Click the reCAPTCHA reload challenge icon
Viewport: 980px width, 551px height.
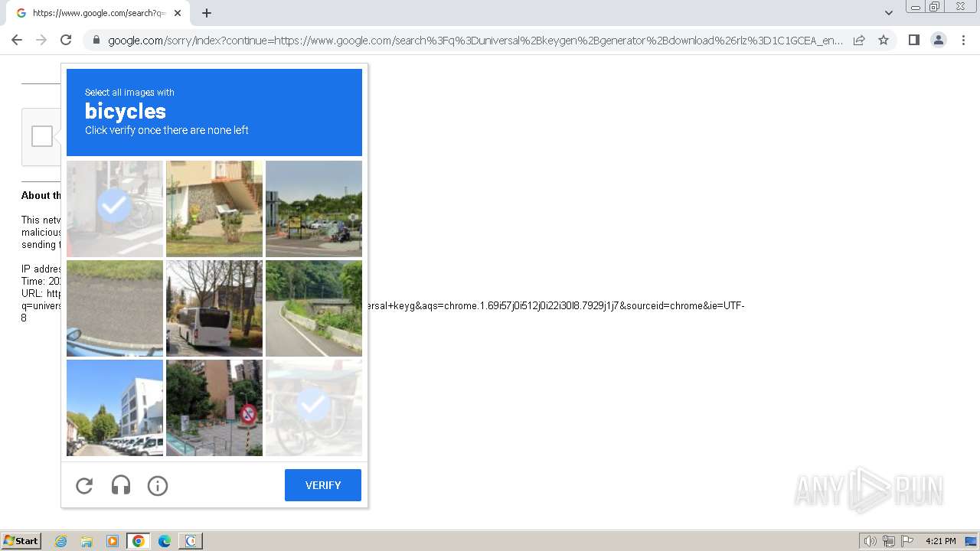pos(84,485)
